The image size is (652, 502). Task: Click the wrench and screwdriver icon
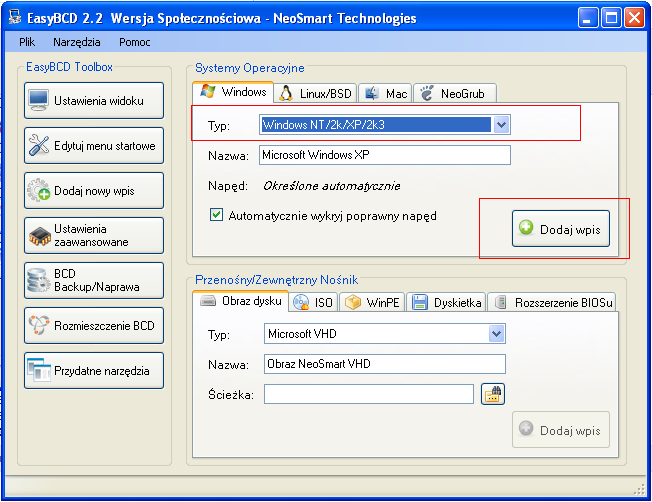tap(39, 146)
